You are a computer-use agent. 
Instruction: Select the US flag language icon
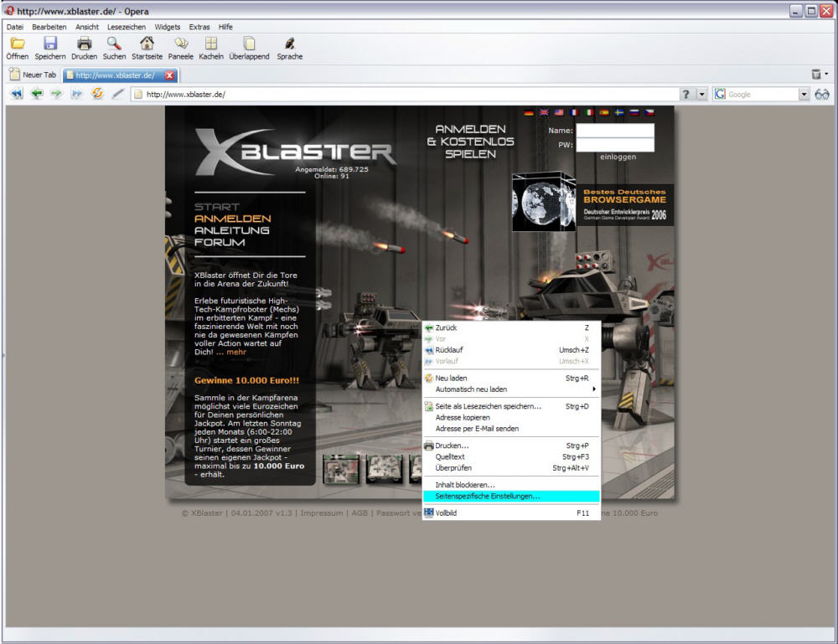[559, 113]
